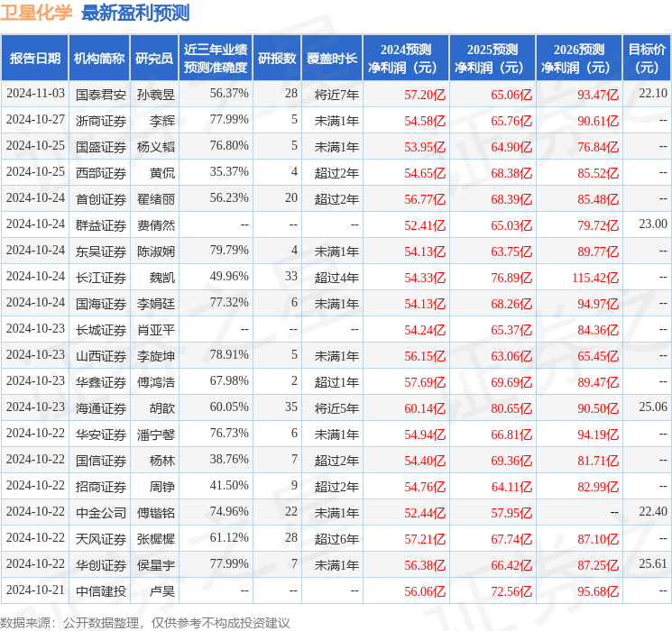Select target price 25.61
Viewport: 672px width, 631px height.
point(653,563)
